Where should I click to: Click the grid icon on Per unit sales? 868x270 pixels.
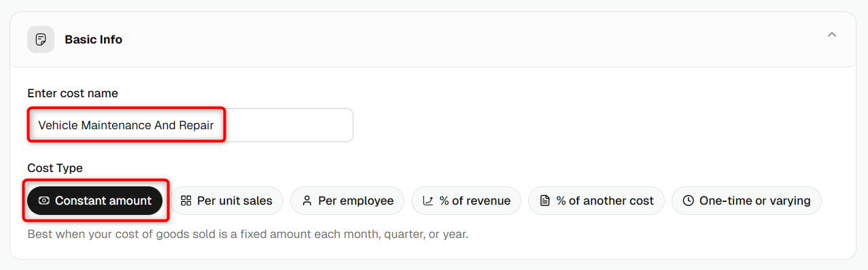point(186,201)
